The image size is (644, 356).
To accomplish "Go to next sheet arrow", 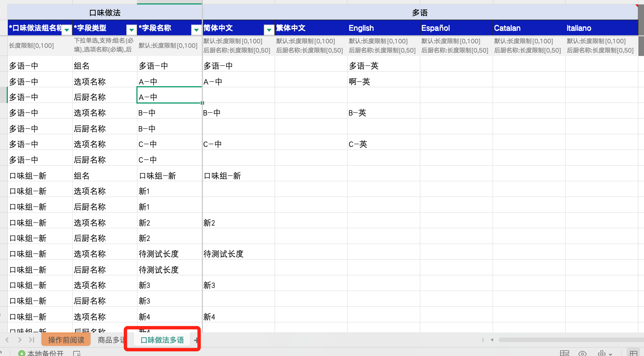I will click(x=20, y=340).
